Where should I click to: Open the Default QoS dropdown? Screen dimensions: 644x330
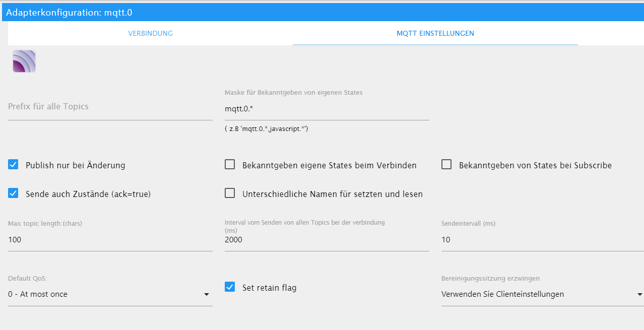110,294
